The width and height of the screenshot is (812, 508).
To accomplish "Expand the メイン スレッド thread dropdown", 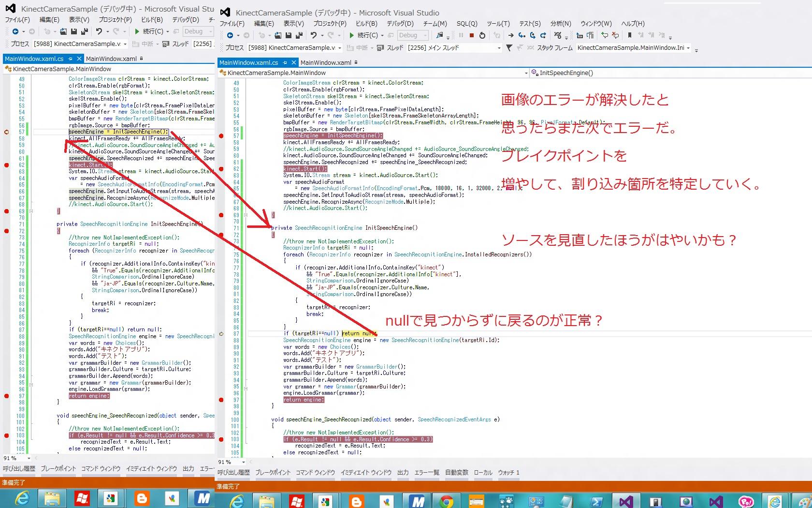I will [x=499, y=48].
